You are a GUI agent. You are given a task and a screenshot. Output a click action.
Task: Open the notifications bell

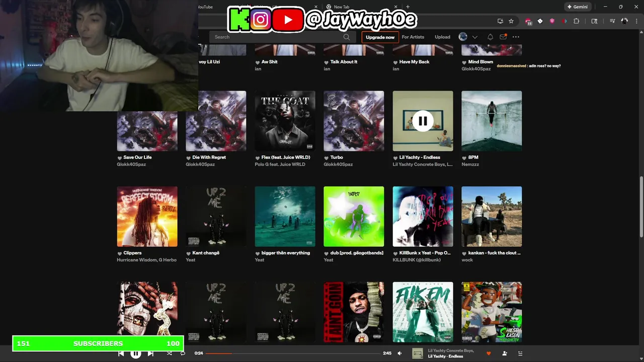point(490,37)
